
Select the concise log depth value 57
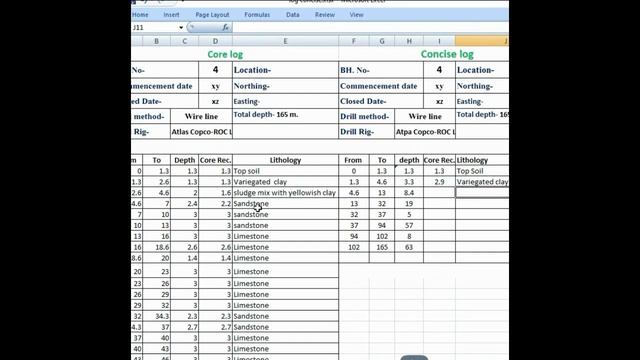pos(409,225)
